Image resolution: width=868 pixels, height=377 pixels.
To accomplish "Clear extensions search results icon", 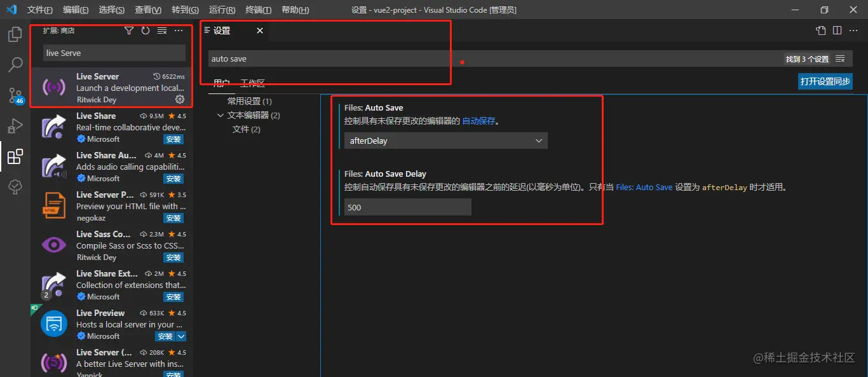I will (162, 31).
